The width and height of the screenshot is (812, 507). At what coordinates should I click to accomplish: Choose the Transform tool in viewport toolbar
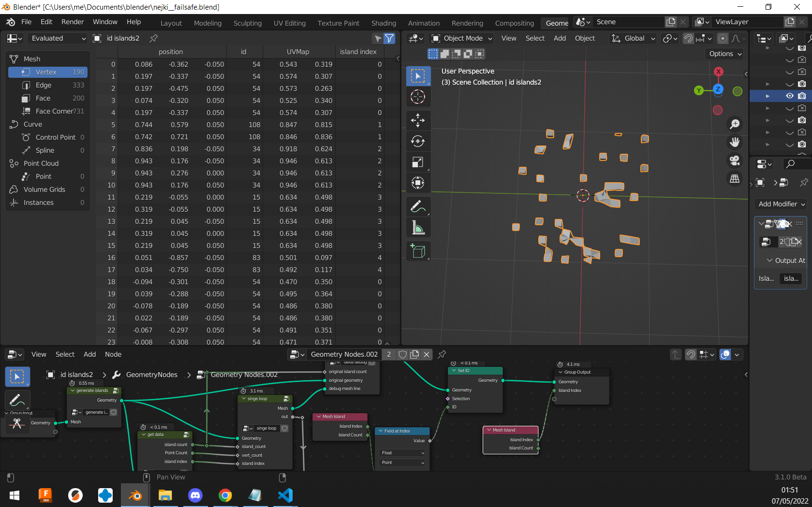418,183
